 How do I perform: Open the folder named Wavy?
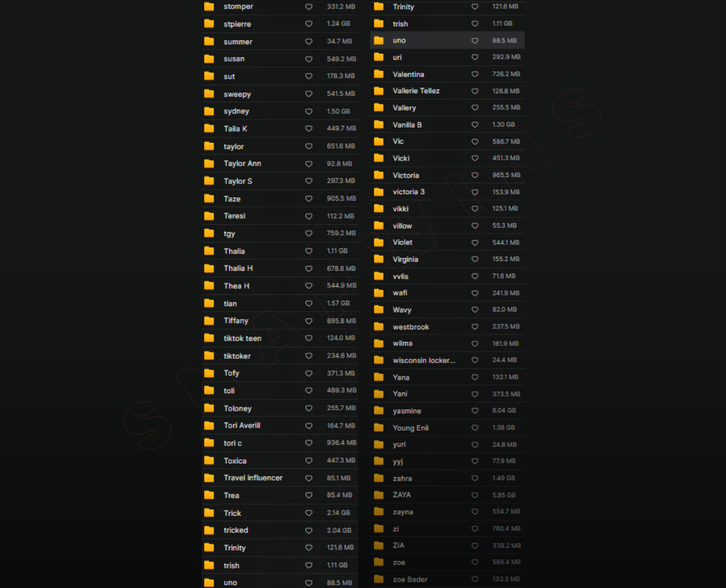[x=402, y=310]
